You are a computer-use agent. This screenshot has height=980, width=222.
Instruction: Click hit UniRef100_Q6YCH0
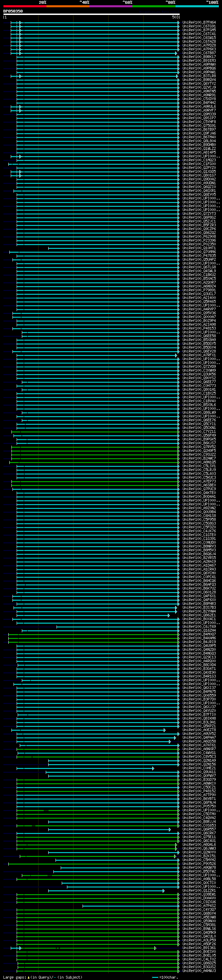pos(199,573)
